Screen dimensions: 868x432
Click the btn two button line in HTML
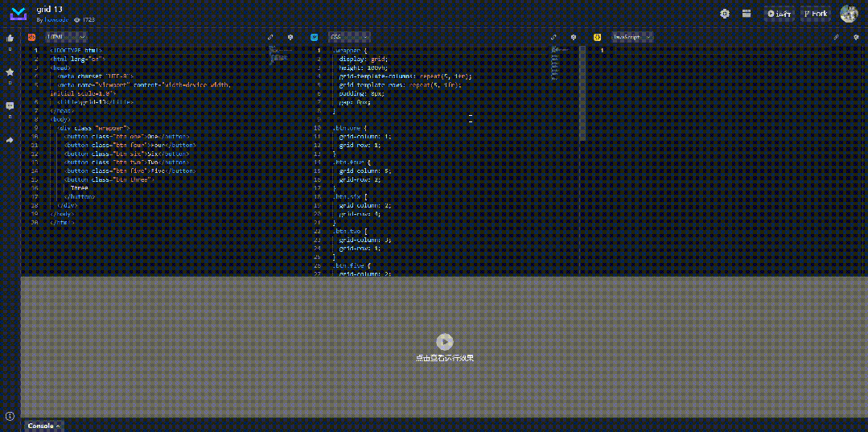pyautogui.click(x=127, y=163)
